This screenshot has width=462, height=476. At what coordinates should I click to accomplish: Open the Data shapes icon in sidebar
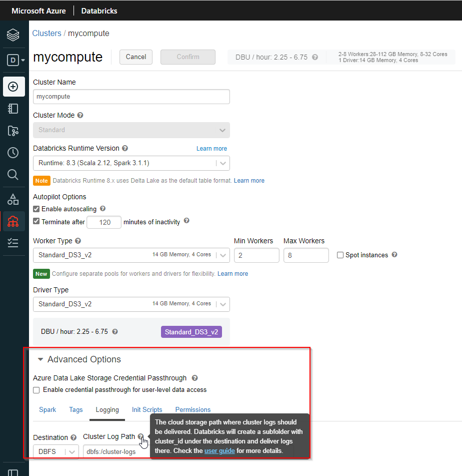pyautogui.click(x=13, y=199)
